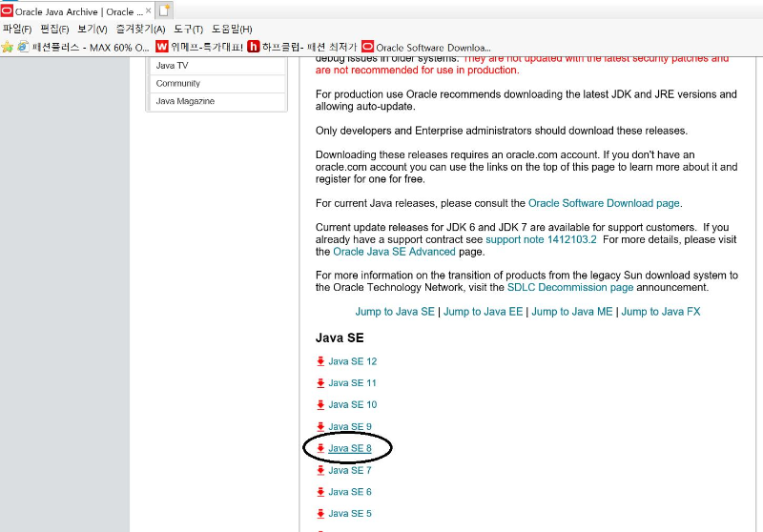Click the red h bookmark icon
This screenshot has height=532, width=763.
(253, 47)
